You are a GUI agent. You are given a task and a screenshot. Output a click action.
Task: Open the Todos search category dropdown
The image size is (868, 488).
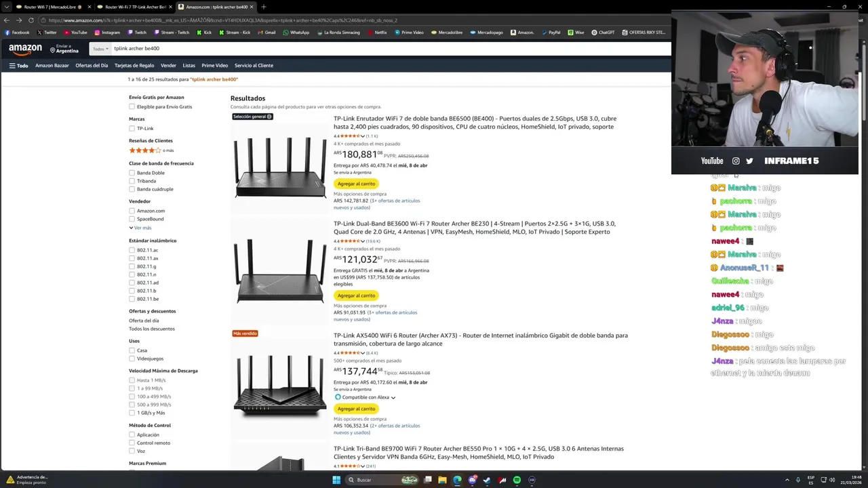(100, 49)
